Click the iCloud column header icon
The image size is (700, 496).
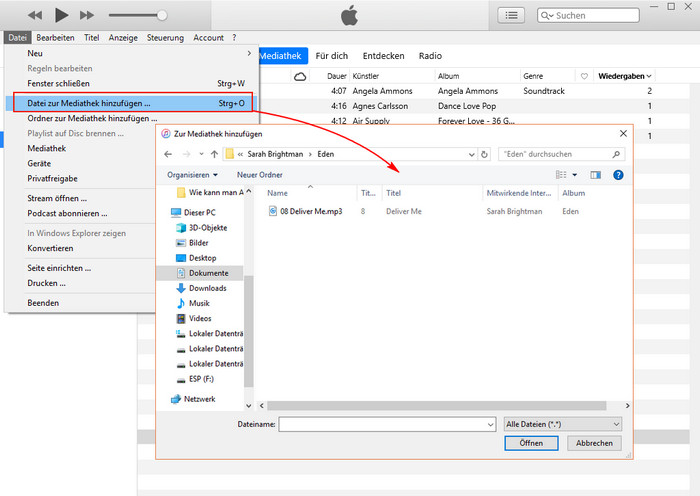point(300,76)
